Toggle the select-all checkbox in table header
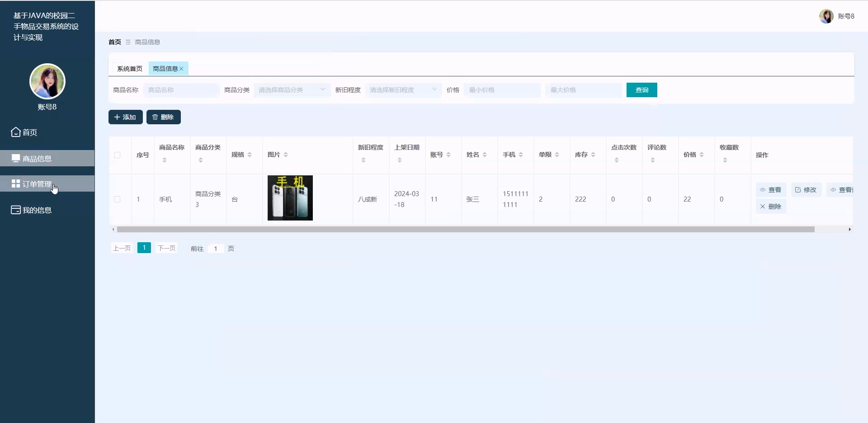 117,155
